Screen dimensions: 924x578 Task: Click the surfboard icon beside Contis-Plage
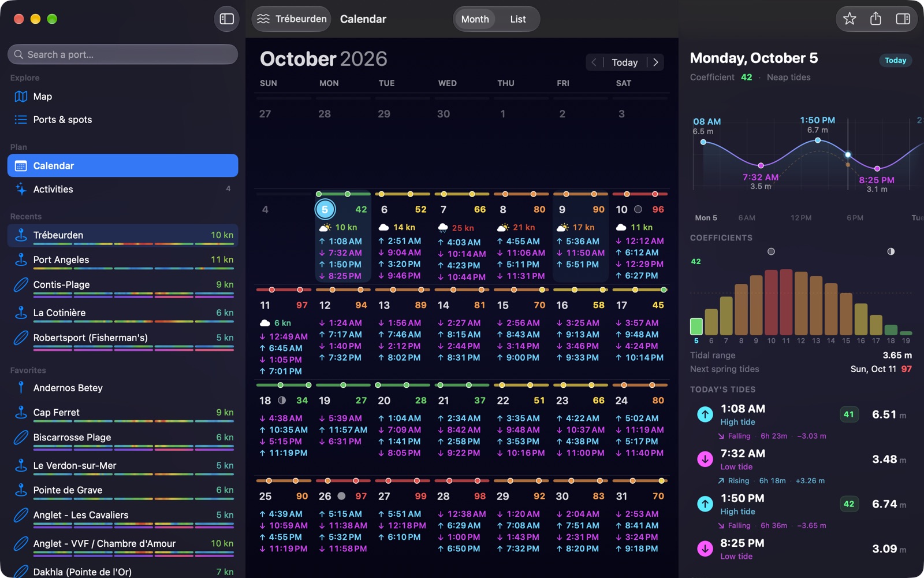coord(21,284)
